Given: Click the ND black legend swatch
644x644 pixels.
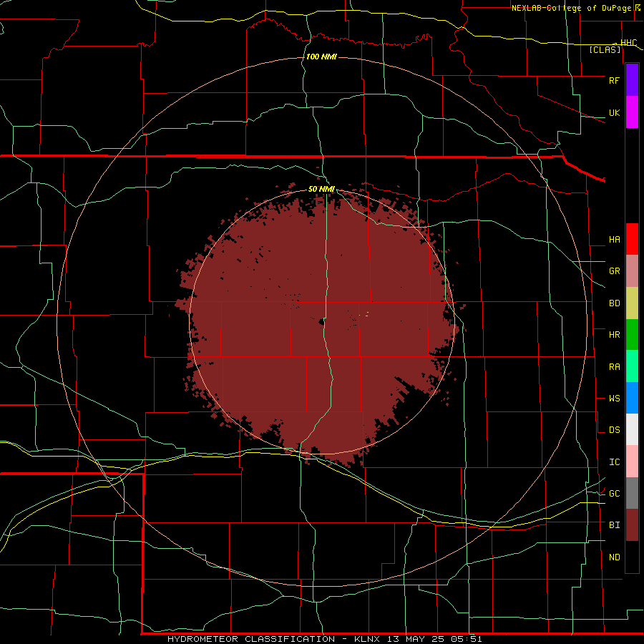Looking at the screenshot, I should pyautogui.click(x=632, y=557).
